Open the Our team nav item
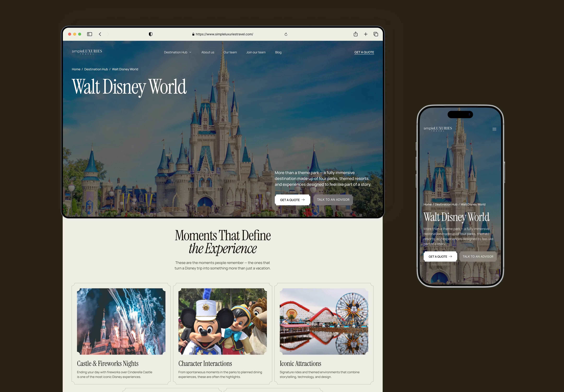Viewport: 564px width, 392px height. [x=230, y=52]
